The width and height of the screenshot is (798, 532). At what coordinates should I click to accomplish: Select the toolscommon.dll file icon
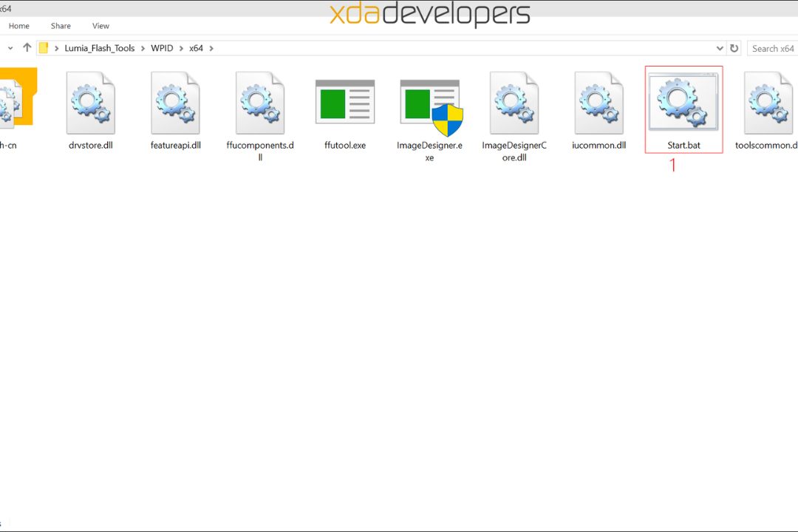coord(768,103)
